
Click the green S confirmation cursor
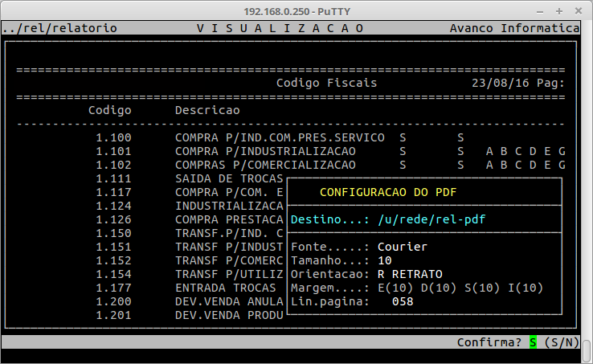click(x=533, y=342)
